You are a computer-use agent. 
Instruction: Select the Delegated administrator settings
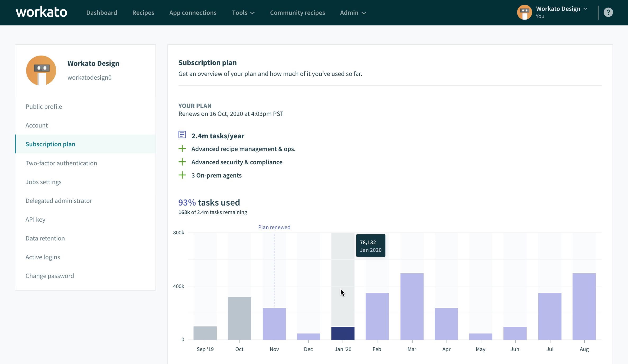(58, 200)
